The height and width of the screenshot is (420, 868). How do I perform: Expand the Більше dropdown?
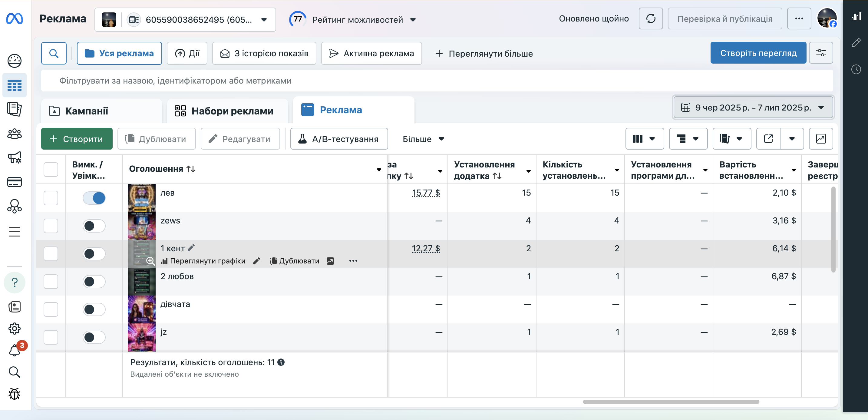[x=424, y=139]
